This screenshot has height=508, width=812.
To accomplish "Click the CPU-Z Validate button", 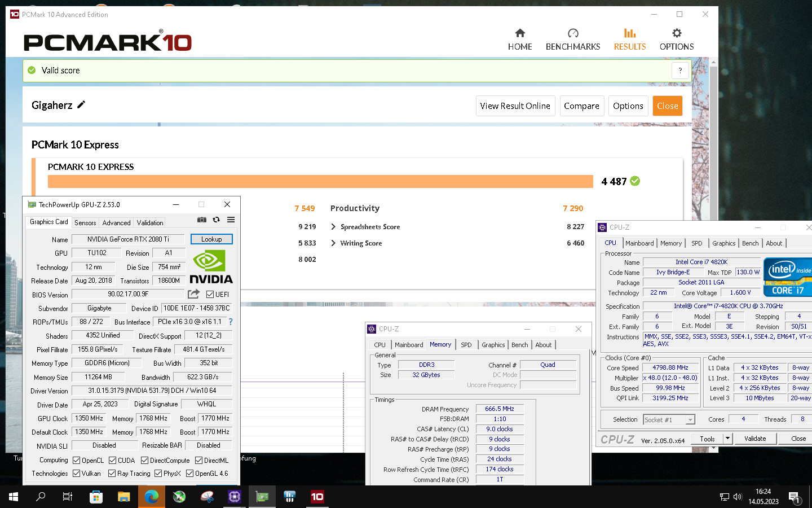I will 755,439.
